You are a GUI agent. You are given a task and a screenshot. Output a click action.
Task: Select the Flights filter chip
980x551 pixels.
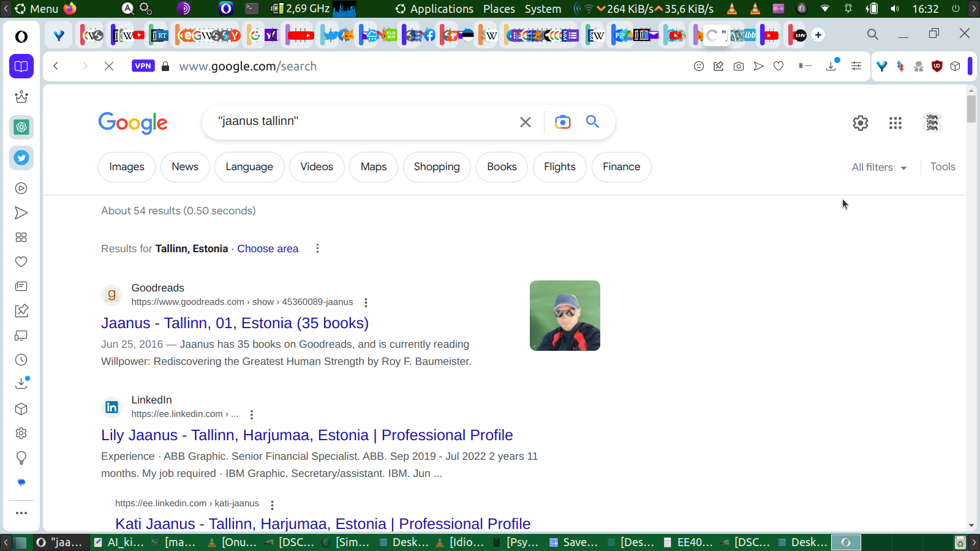coord(560,167)
